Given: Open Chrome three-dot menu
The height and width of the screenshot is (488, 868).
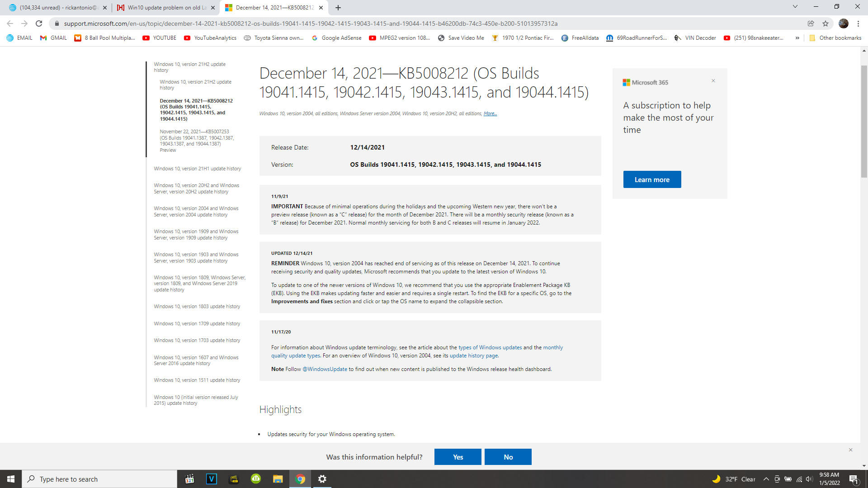Looking at the screenshot, I should tap(858, 23).
